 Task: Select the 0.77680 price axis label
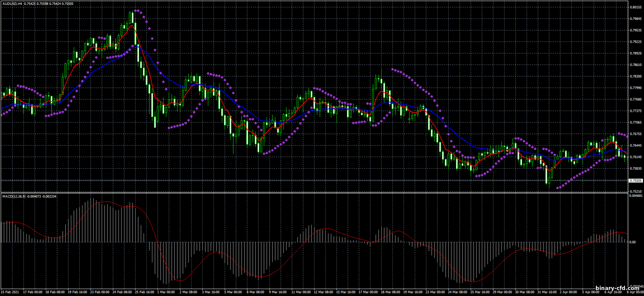636,100
